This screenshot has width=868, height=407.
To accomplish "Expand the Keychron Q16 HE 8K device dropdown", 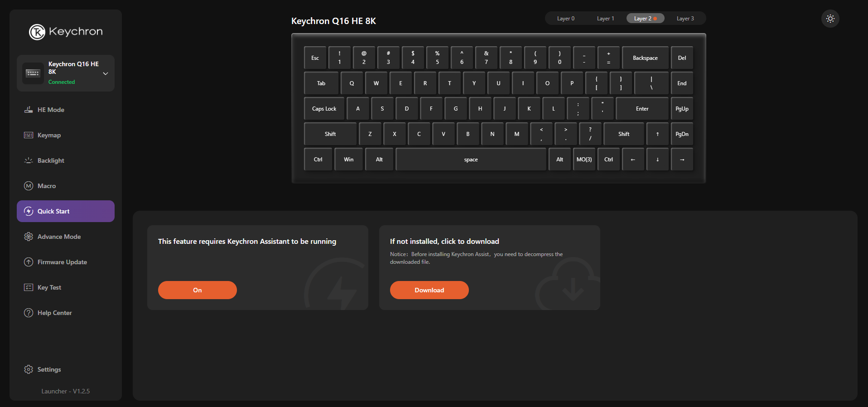I will coord(105,73).
